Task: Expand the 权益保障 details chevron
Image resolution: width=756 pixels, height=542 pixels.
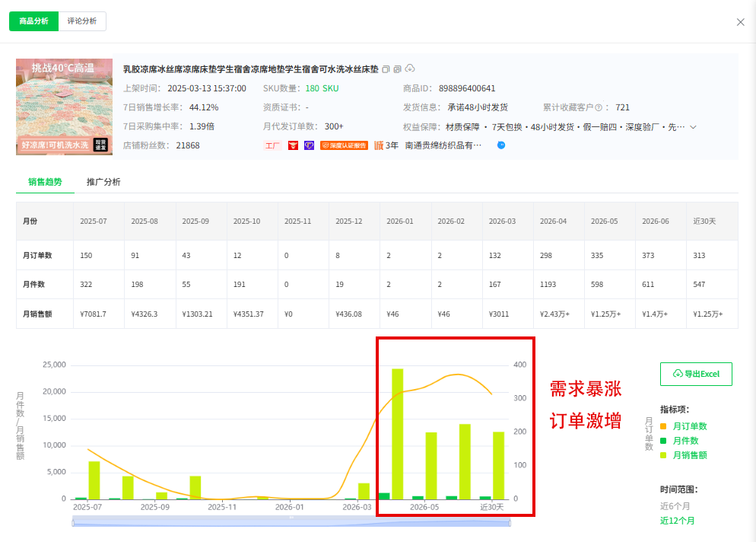Action: [x=694, y=127]
